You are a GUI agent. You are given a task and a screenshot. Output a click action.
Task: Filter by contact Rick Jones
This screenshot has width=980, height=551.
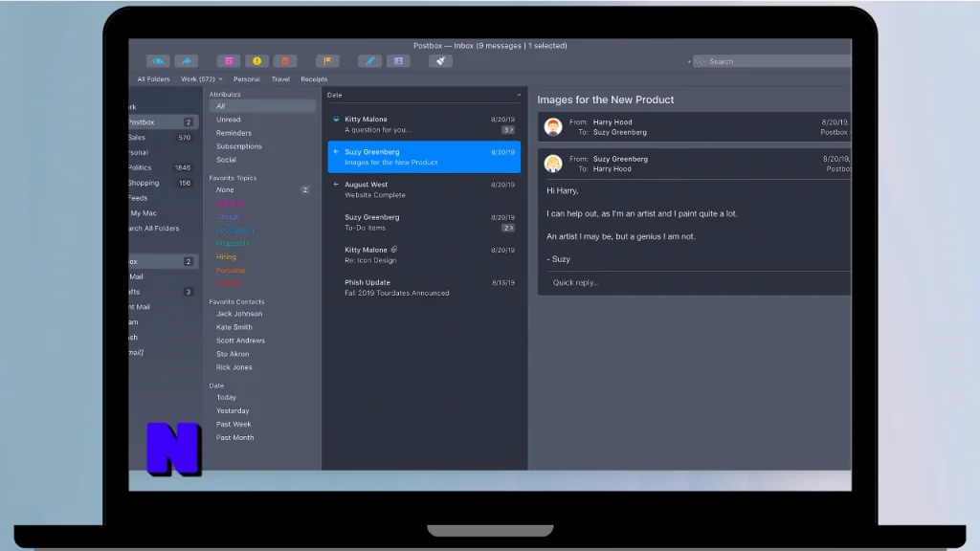coord(234,367)
